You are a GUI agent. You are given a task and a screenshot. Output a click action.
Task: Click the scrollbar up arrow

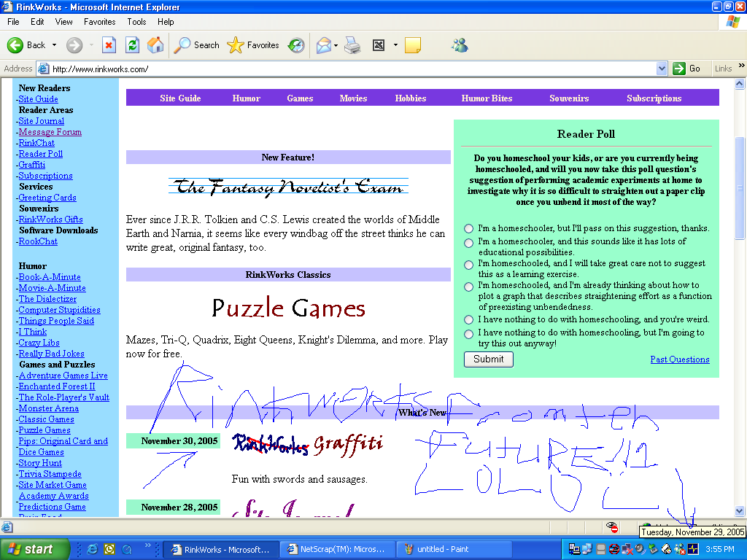tap(740, 84)
